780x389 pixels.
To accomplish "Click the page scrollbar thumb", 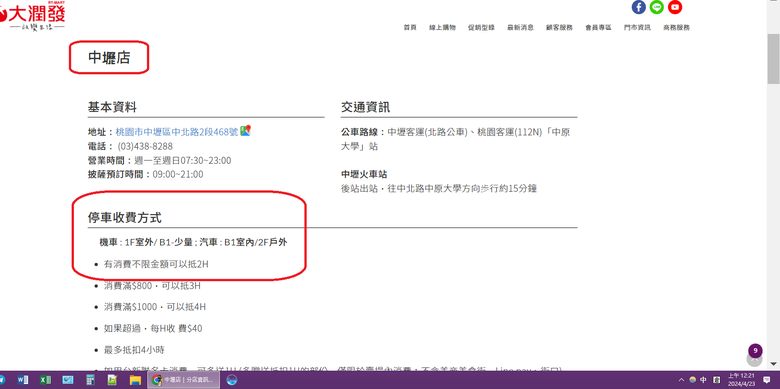I will coord(774,59).
